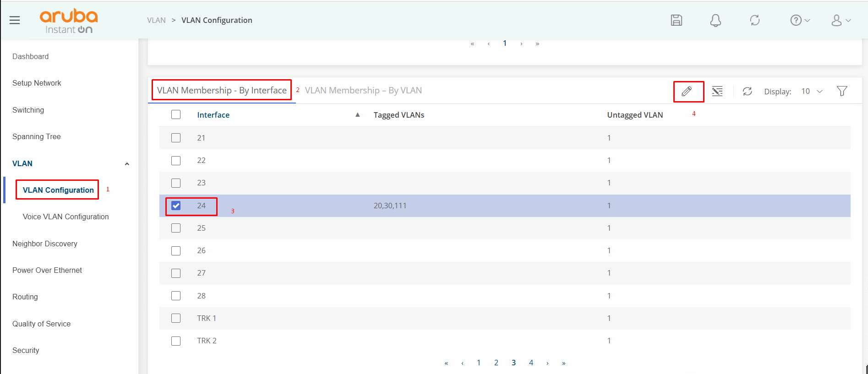Open the filter funnel icon

841,92
